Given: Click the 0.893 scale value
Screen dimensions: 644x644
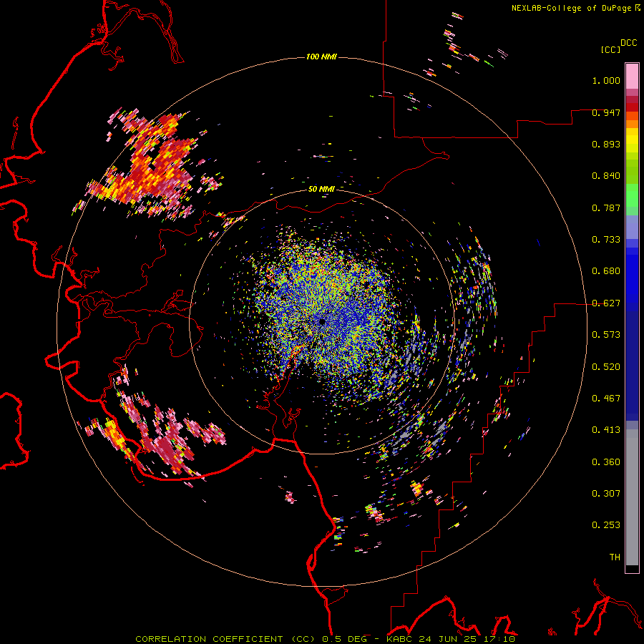Looking at the screenshot, I should 606,144.
